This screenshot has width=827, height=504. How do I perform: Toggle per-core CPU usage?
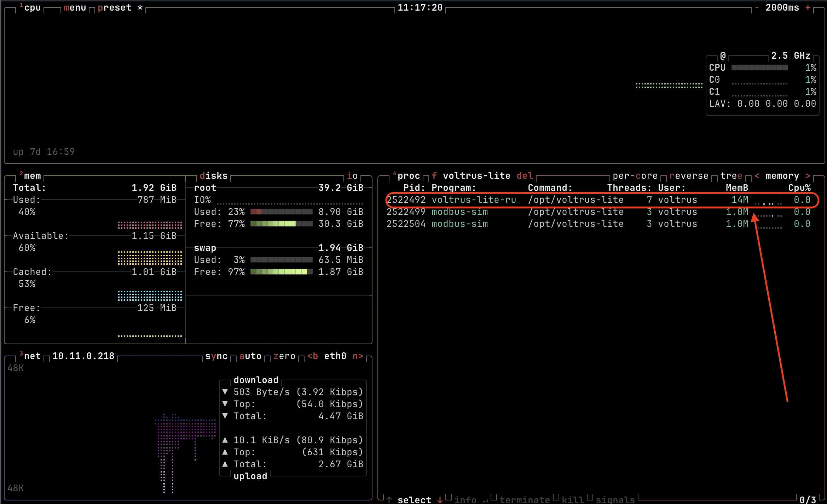click(x=635, y=176)
